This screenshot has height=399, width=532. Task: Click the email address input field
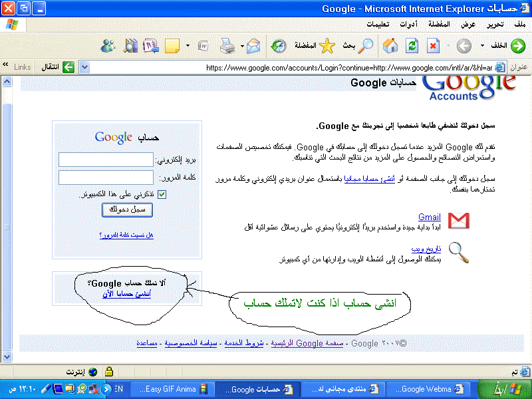pyautogui.click(x=106, y=160)
